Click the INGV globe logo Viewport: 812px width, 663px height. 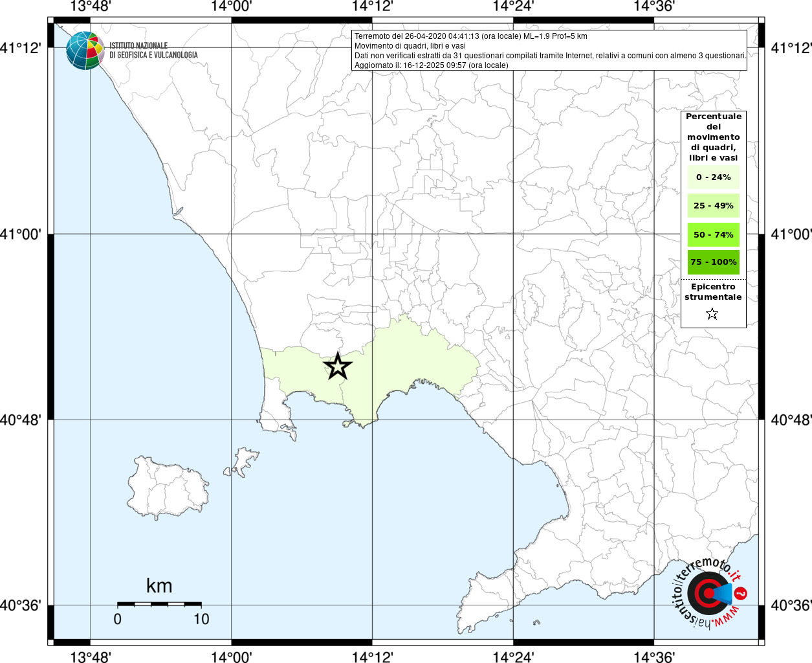coord(85,51)
